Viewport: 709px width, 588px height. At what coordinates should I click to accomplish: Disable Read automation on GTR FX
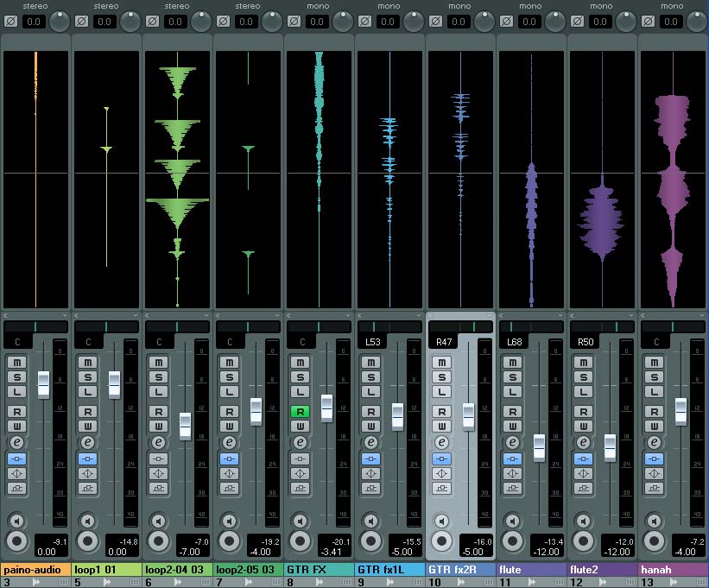[x=300, y=412]
